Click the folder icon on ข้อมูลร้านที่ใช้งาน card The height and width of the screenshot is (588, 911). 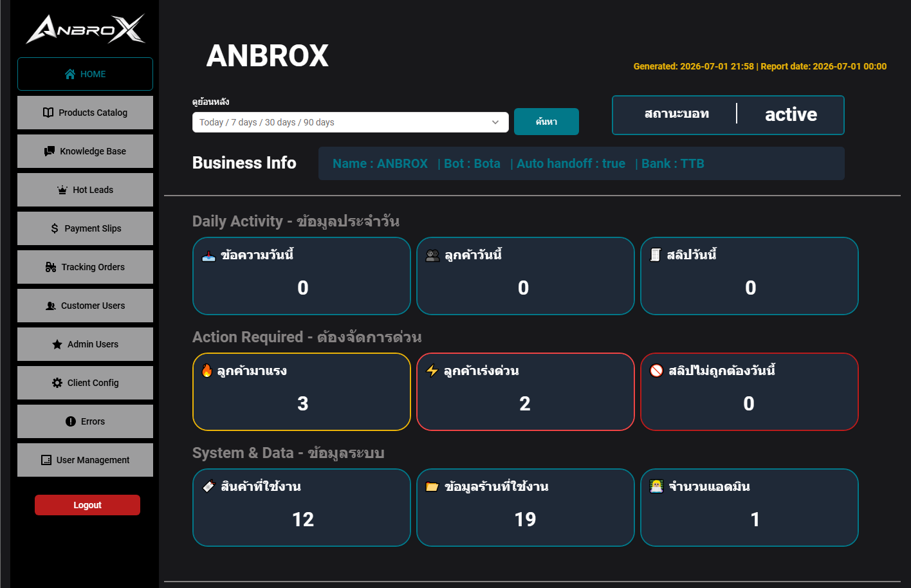tap(433, 486)
